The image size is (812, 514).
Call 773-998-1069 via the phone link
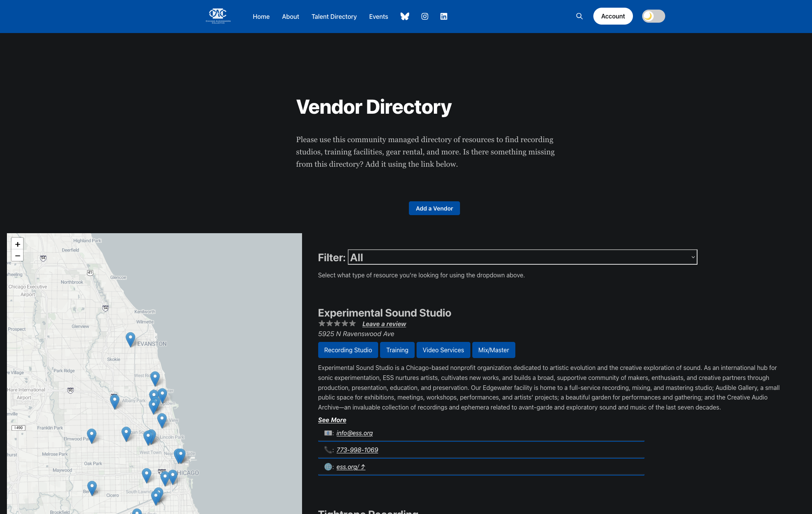pos(357,450)
